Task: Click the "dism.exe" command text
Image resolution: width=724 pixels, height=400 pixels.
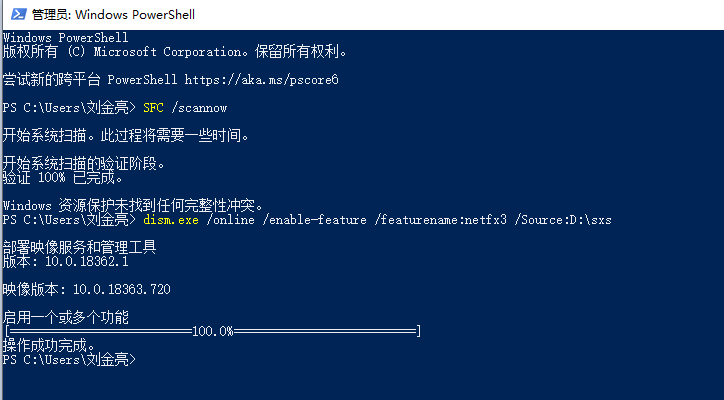Action: coord(172,219)
